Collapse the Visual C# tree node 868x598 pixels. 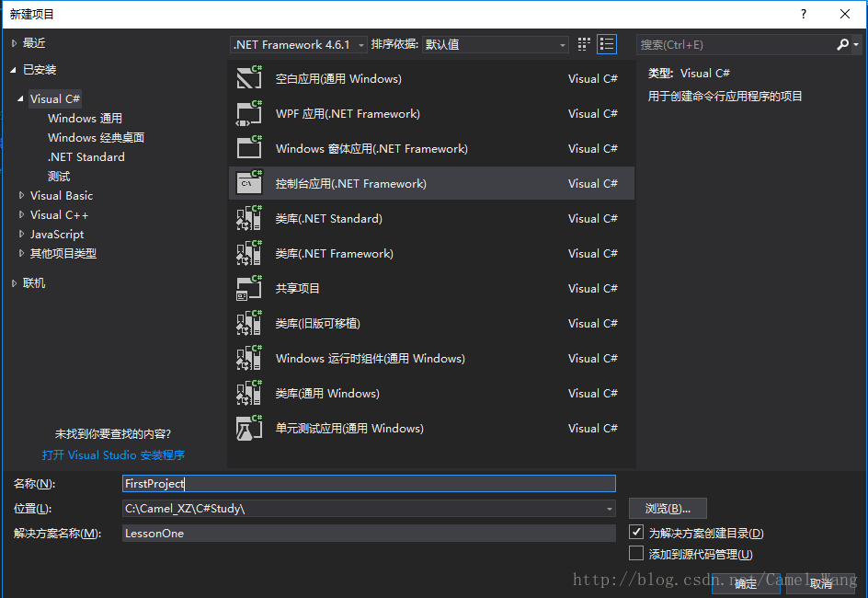[x=20, y=99]
